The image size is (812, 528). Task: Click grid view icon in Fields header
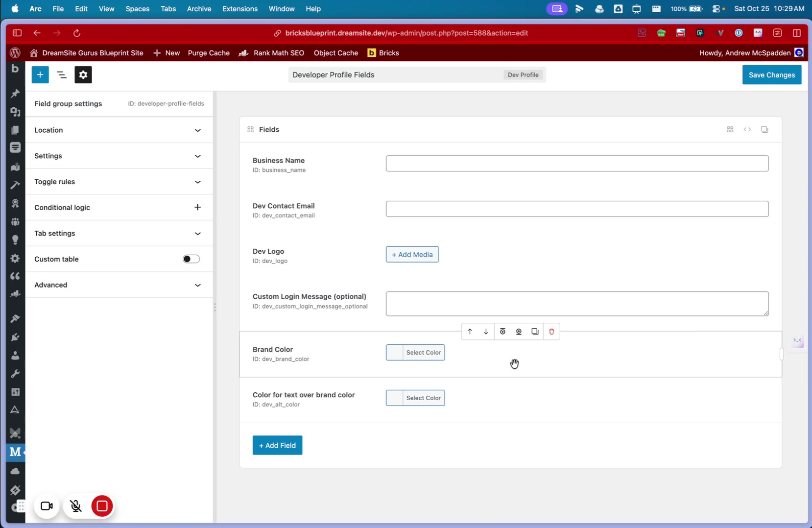pos(730,129)
